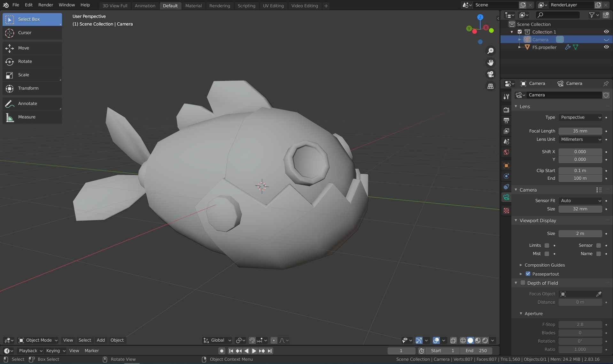Click the outliner search field
This screenshot has height=364, width=613.
coord(558,15)
